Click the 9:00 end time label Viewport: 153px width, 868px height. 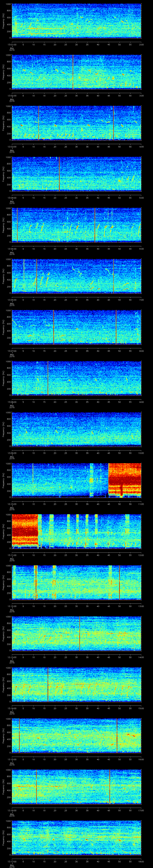click(141, 402)
